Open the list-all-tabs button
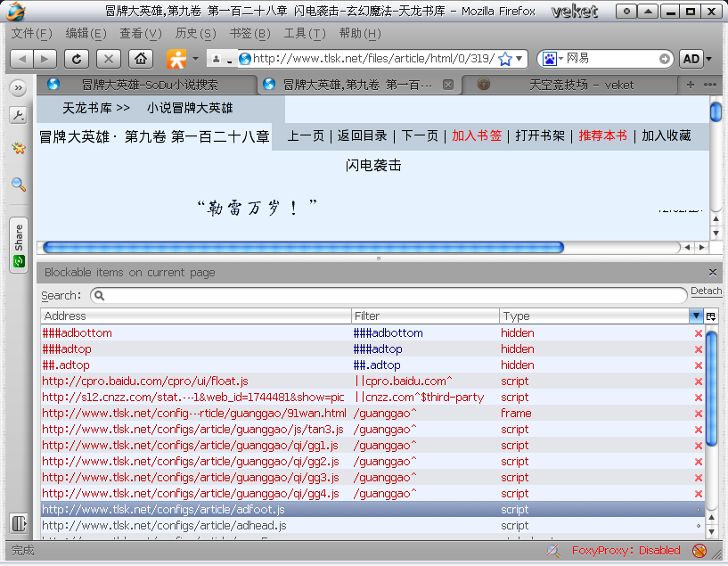The height and width of the screenshot is (566, 728). point(710,85)
